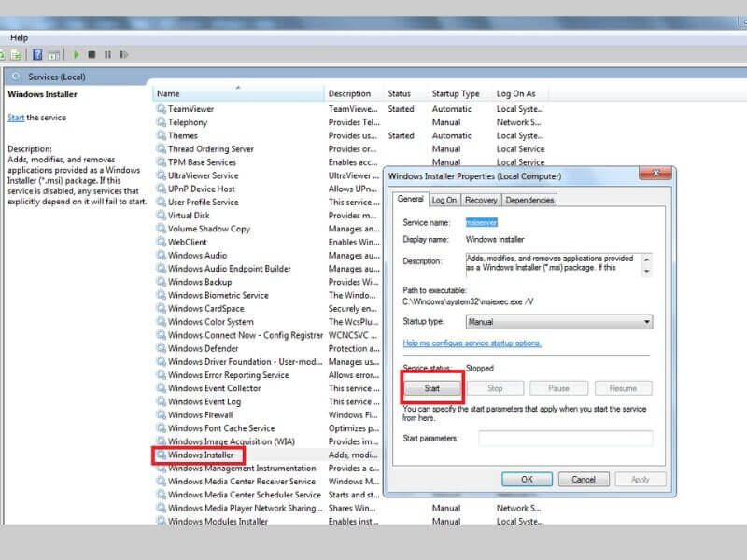Image resolution: width=747 pixels, height=560 pixels.
Task: Open the Help menu
Action: click(19, 37)
